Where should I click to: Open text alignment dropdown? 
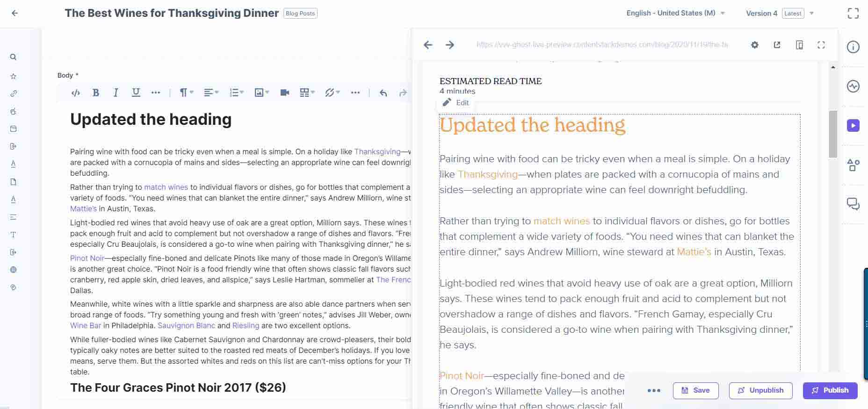(x=211, y=93)
